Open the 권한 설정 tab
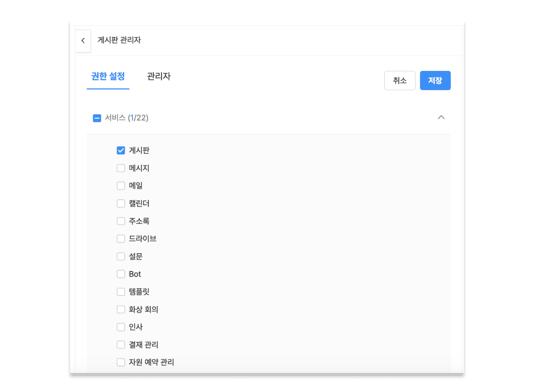This screenshot has width=534, height=392. [108, 76]
